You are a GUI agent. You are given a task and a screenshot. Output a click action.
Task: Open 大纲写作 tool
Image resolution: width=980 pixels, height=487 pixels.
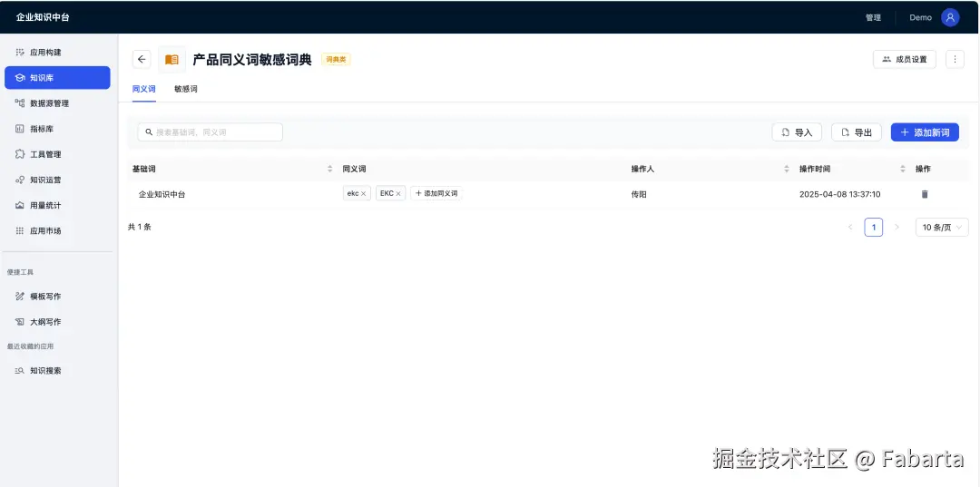pos(57,322)
